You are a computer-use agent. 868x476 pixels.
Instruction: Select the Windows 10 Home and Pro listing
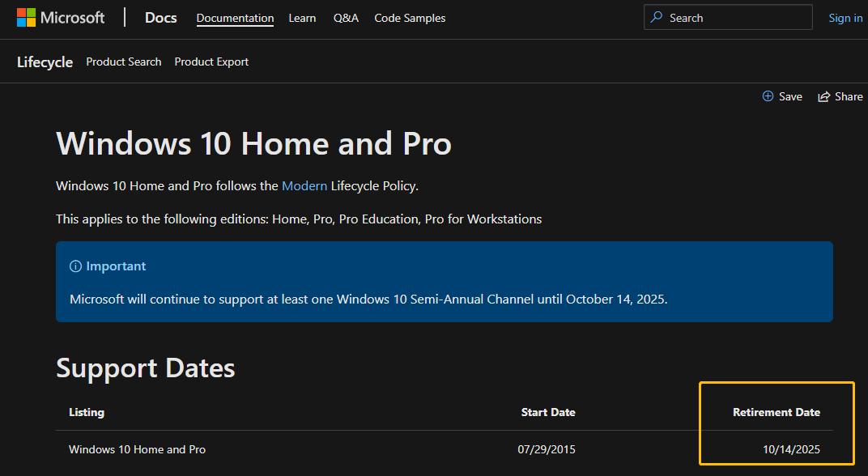(x=137, y=449)
